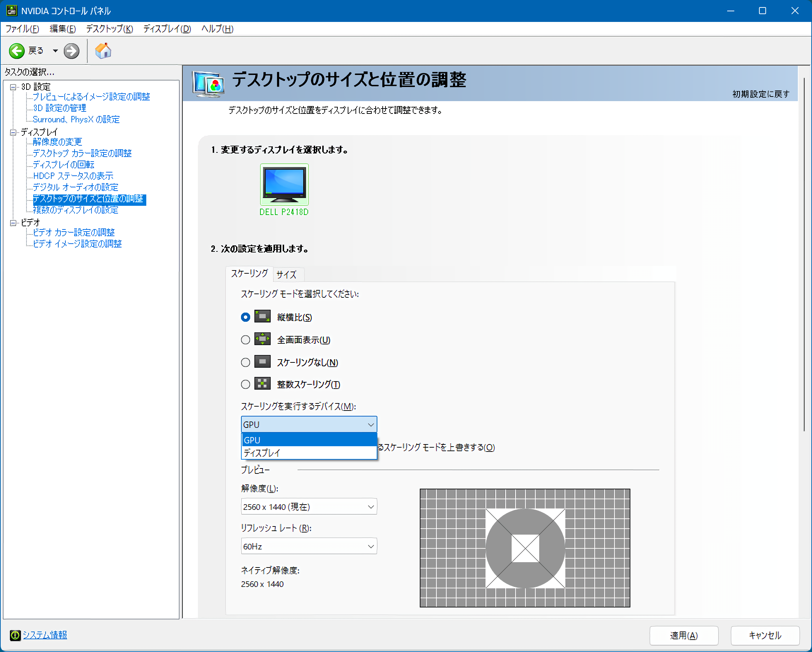Open 解像度の変更 in the task tree

[x=57, y=142]
